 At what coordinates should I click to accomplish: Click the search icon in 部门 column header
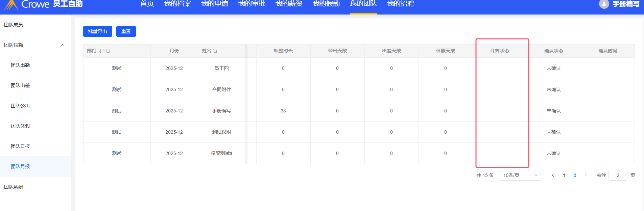[x=108, y=51]
